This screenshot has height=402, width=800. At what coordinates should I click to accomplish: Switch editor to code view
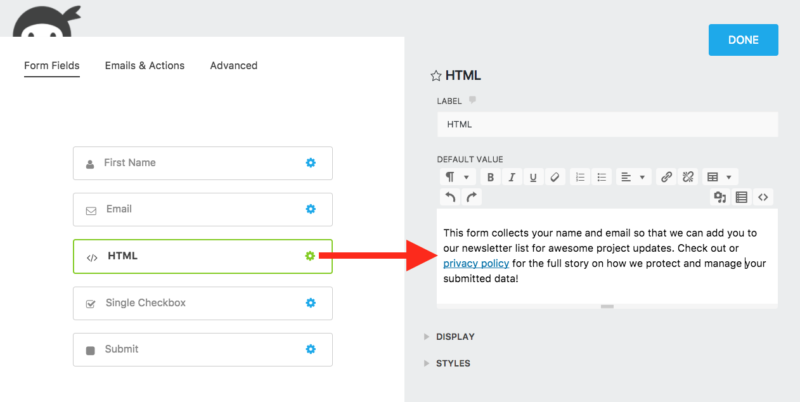point(763,197)
